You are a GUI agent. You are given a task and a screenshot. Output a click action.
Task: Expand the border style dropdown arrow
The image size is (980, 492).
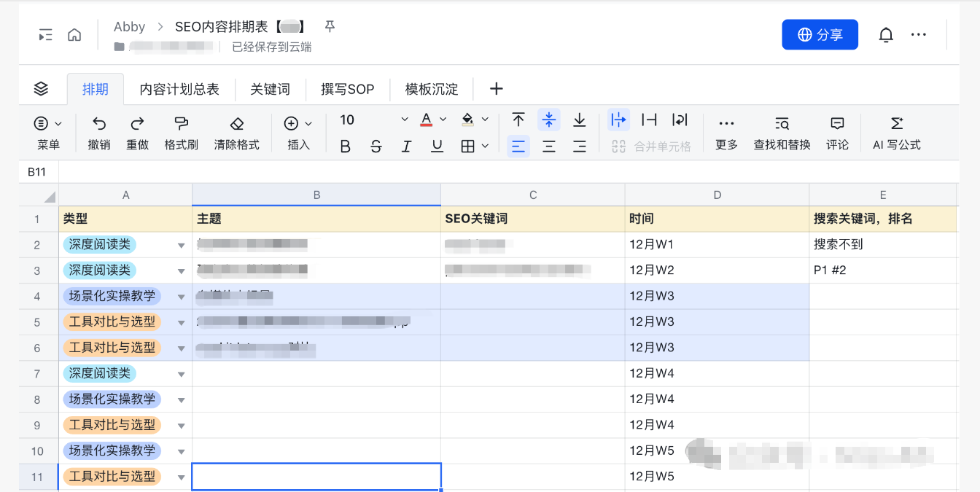483,146
